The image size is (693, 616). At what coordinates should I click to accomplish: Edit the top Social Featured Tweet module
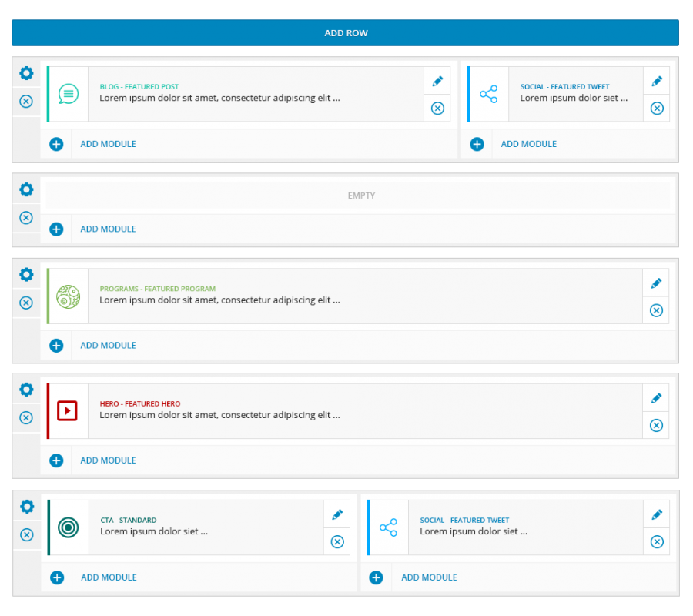pos(657,81)
